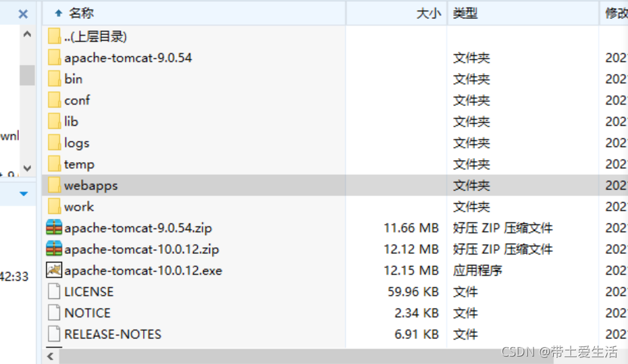This screenshot has height=364, width=628.
Task: Click the parent directory folder icon
Action: [54, 36]
